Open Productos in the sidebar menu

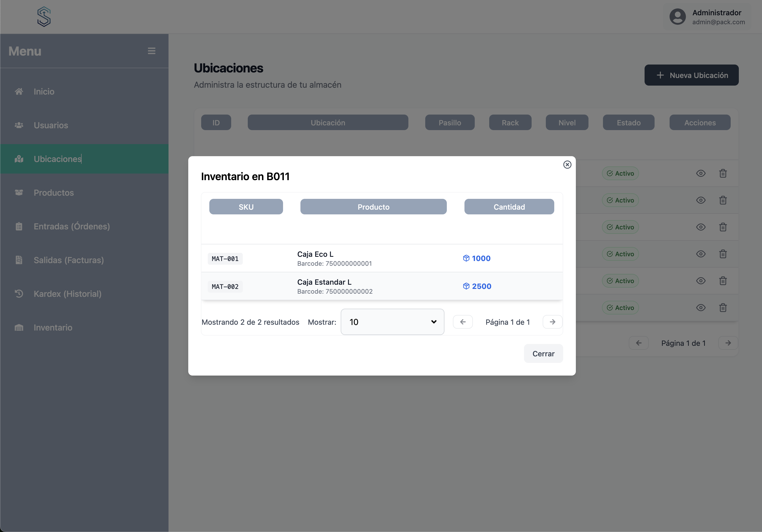54,193
